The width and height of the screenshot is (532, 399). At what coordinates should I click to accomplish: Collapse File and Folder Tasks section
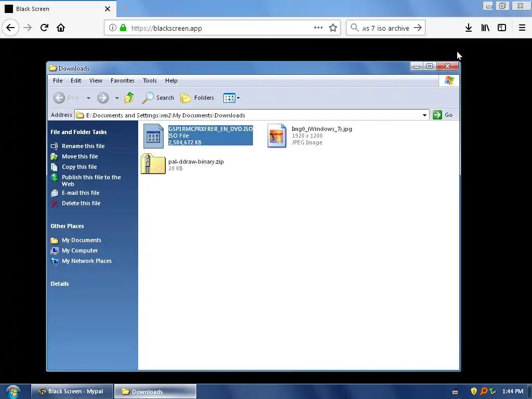click(x=78, y=132)
